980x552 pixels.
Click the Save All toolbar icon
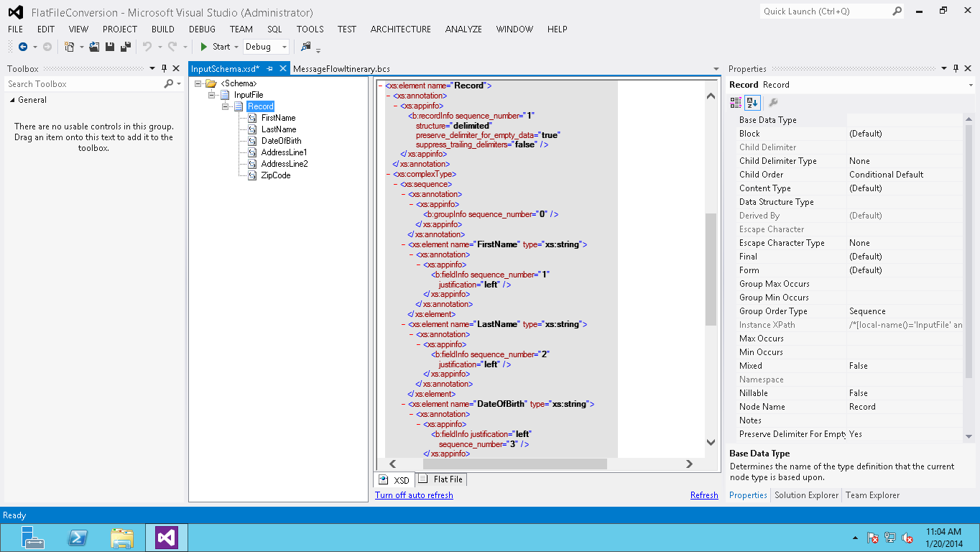(x=125, y=47)
